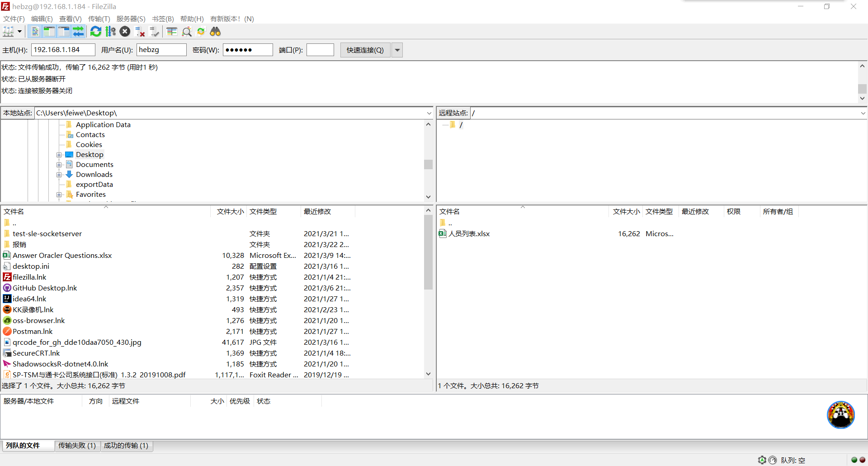This screenshot has width=868, height=466.
Task: Click the filezilla.lnk file icon
Action: (7, 277)
